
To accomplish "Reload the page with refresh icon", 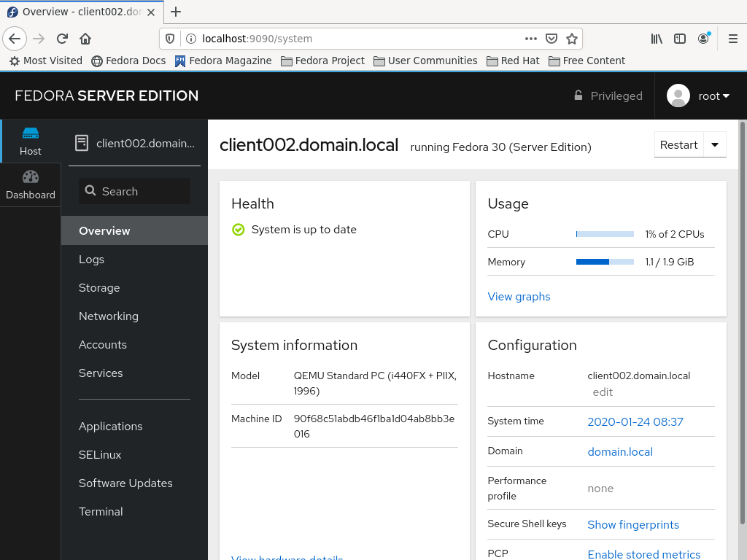I will tap(63, 39).
